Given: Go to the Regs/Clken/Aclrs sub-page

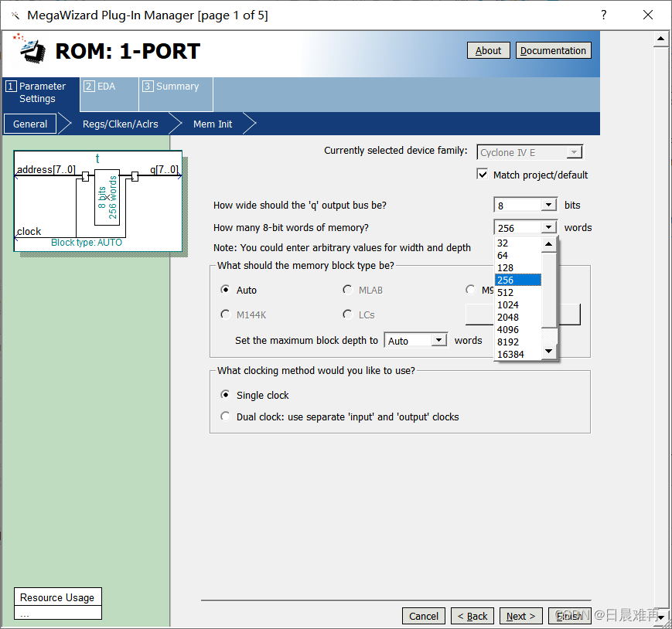Looking at the screenshot, I should 121,124.
